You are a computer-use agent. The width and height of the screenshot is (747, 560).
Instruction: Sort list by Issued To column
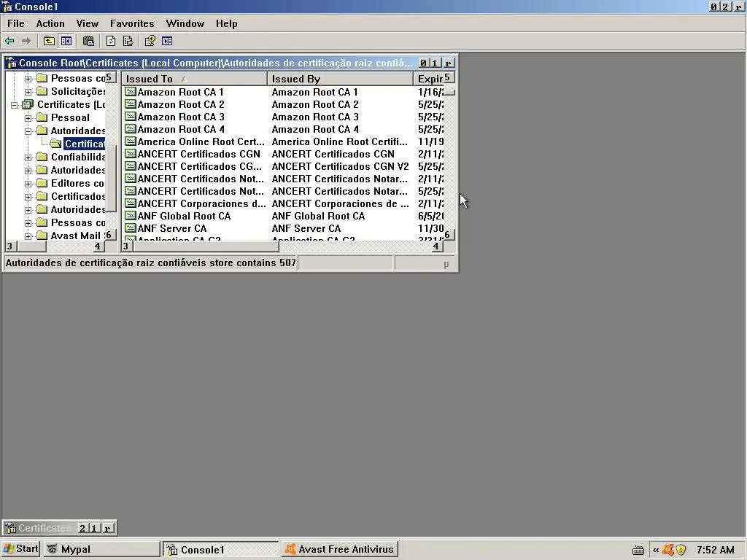(x=194, y=79)
